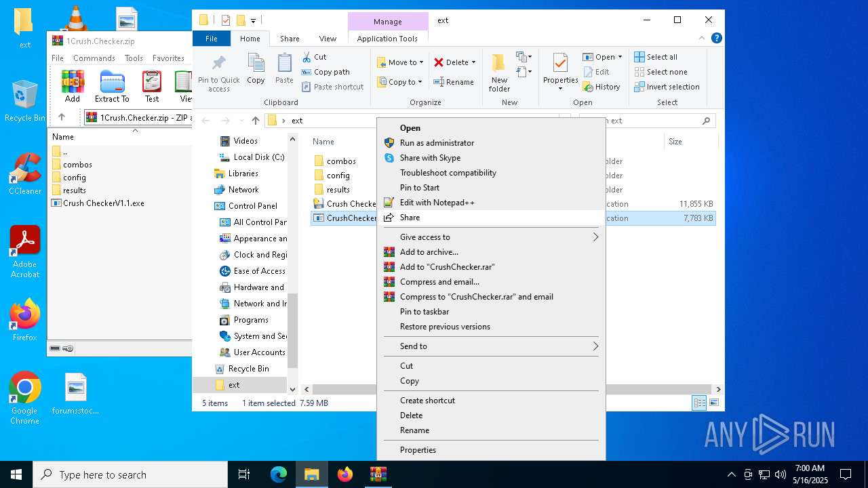Choose Edit with Notepad++
The width and height of the screenshot is (868, 488).
(491, 203)
